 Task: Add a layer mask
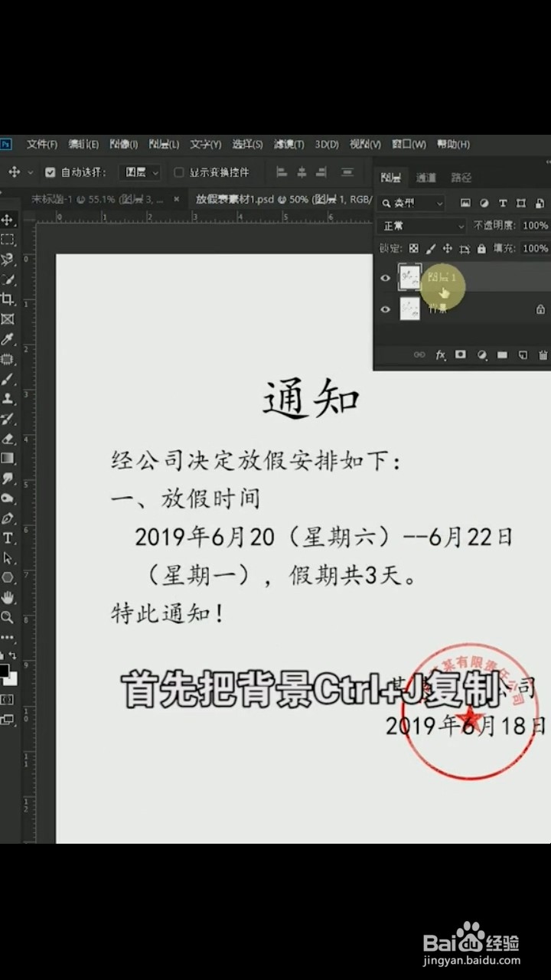(461, 355)
